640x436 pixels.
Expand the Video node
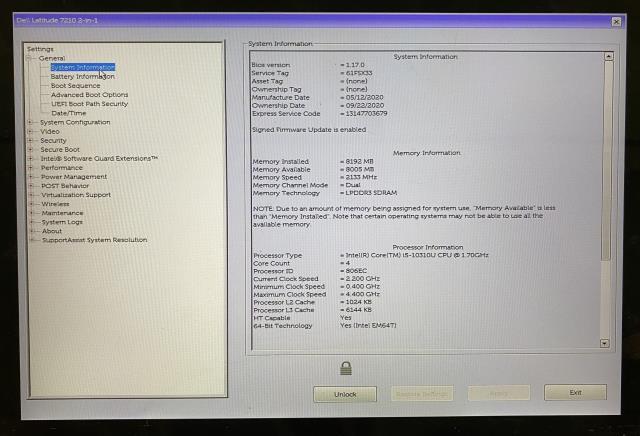click(x=30, y=131)
